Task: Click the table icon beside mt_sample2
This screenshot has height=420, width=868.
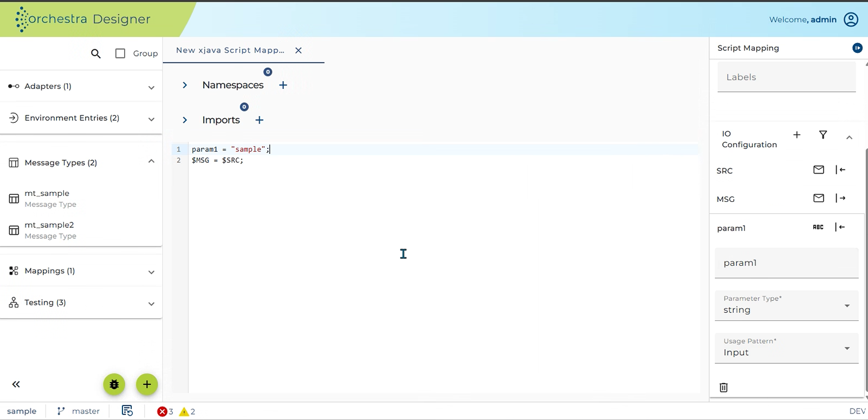Action: 14,230
